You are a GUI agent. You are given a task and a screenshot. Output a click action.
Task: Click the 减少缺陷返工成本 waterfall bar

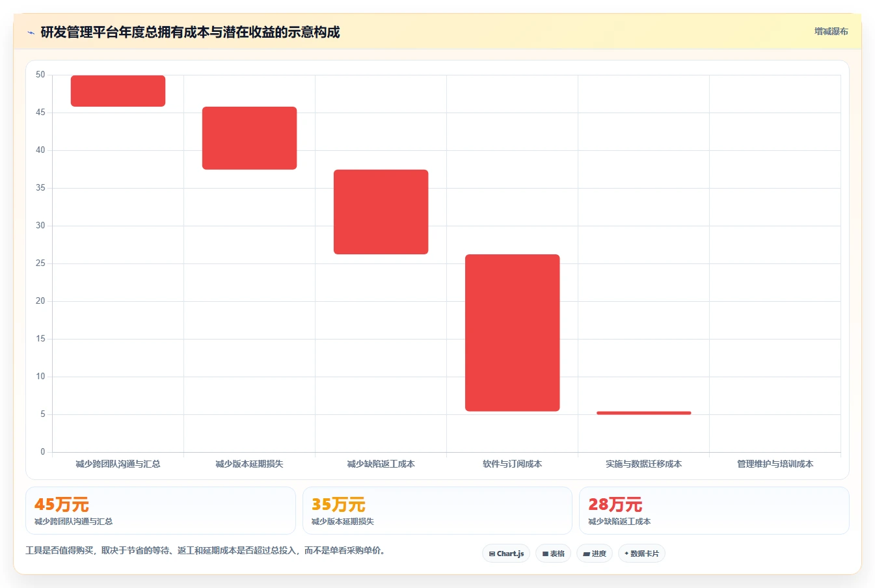381,212
